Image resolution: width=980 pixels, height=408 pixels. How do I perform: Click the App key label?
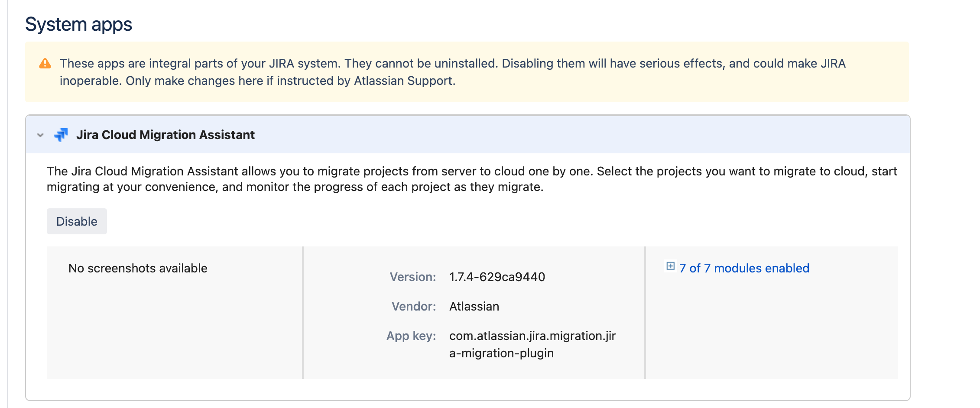pos(410,336)
